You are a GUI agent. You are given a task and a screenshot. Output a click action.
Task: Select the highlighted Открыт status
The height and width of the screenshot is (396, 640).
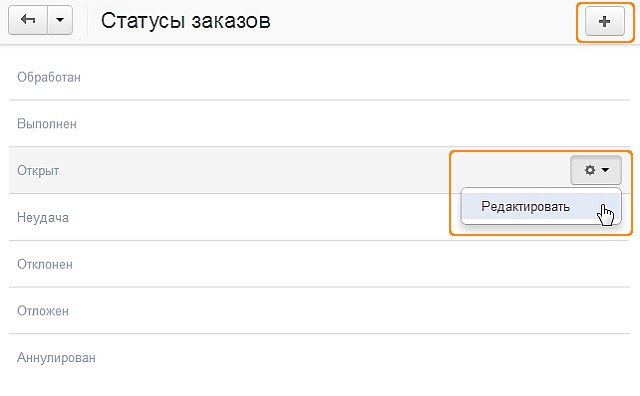click(x=38, y=171)
